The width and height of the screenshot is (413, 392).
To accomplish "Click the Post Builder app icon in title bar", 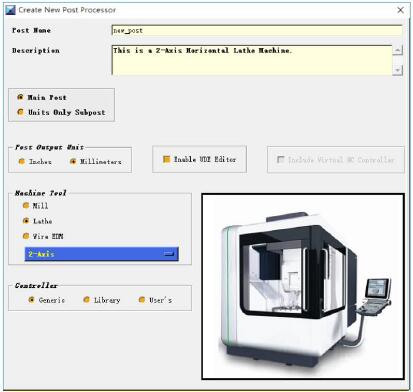I will pyautogui.click(x=10, y=10).
